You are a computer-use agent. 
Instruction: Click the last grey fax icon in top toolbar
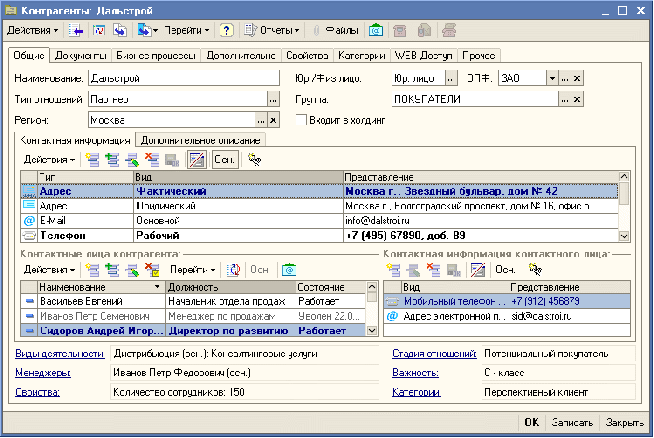(x=449, y=30)
